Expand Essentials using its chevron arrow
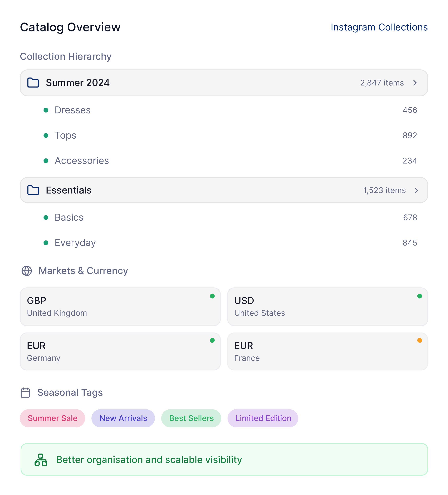 (x=416, y=190)
